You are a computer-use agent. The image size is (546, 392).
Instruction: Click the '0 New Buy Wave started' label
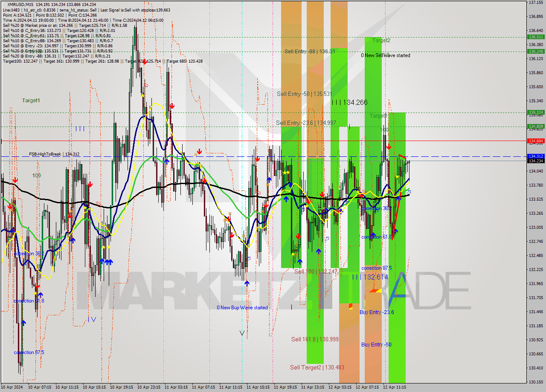click(x=242, y=308)
